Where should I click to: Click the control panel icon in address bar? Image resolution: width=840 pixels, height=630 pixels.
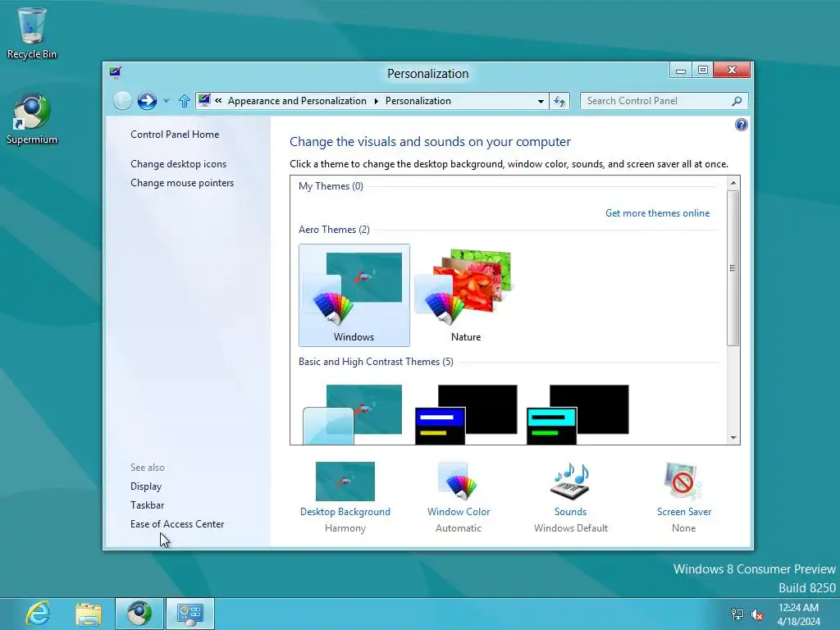(204, 100)
